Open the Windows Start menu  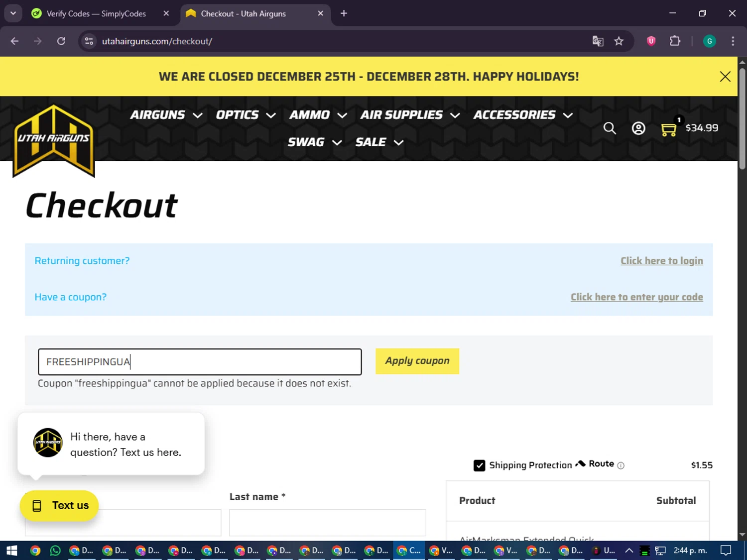click(12, 551)
